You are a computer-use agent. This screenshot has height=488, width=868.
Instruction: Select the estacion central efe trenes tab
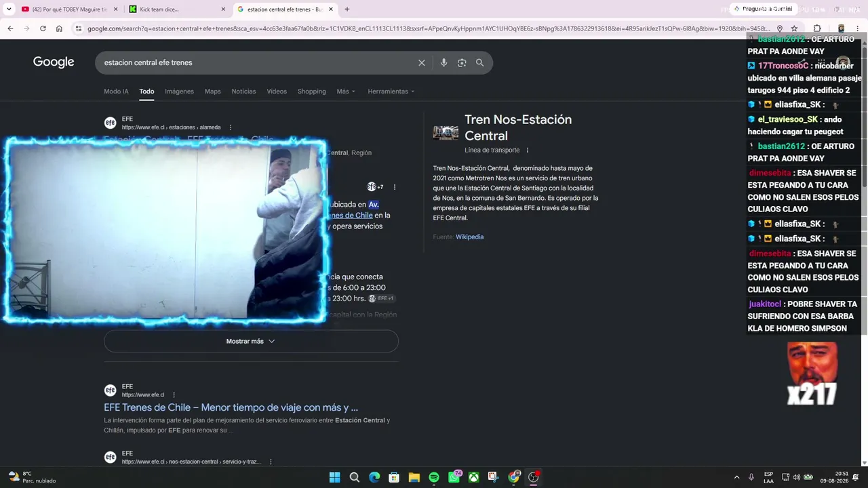click(285, 9)
